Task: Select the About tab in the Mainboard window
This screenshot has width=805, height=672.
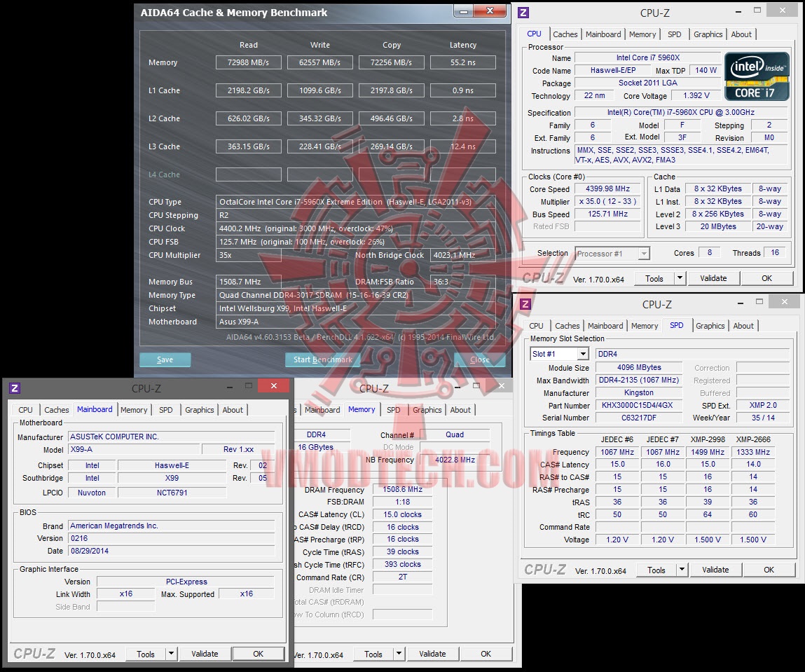Action: pos(233,410)
